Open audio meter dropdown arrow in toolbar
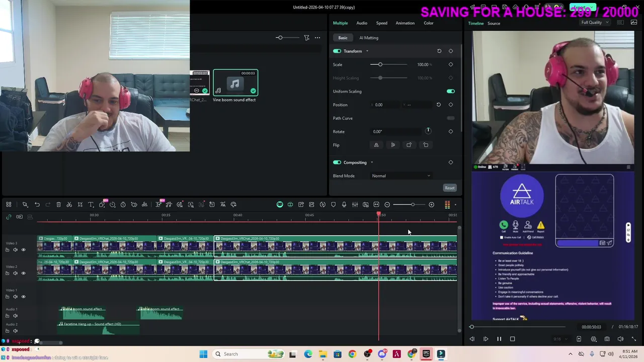644x362 pixels. coord(455,205)
